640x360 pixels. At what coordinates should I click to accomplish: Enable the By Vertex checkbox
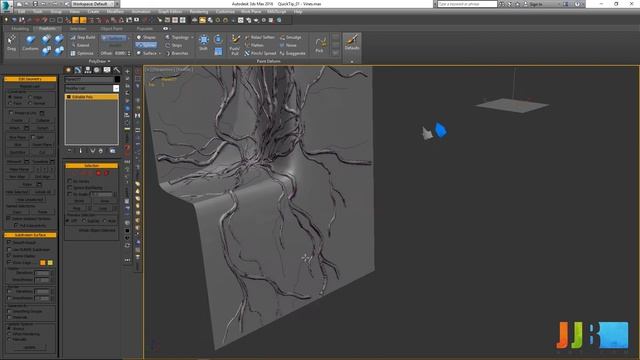[x=69, y=181]
